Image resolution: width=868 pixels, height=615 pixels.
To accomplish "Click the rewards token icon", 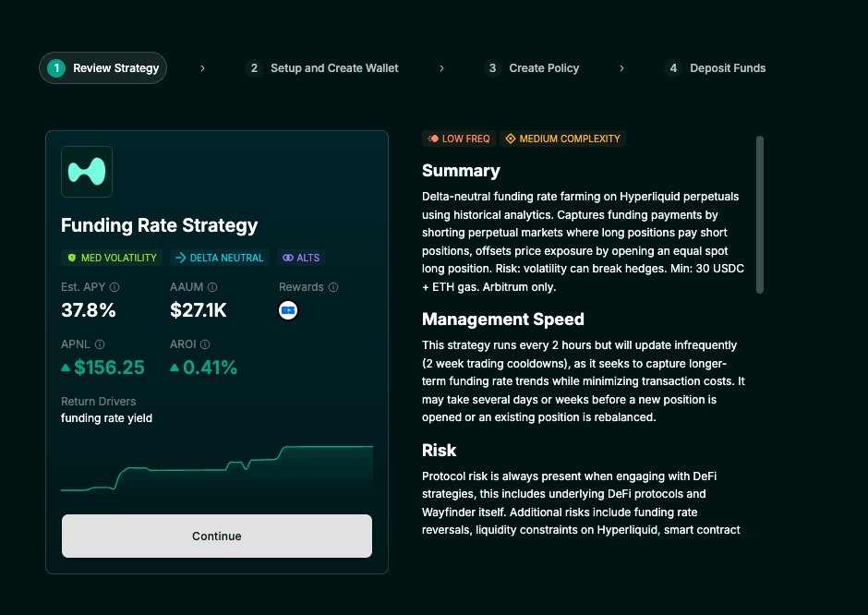I will coord(288,310).
